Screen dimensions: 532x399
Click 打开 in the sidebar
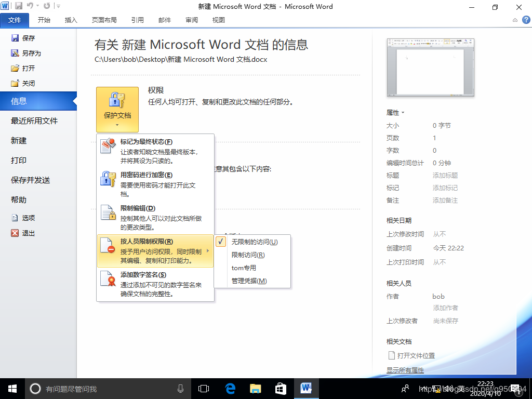tap(23, 68)
